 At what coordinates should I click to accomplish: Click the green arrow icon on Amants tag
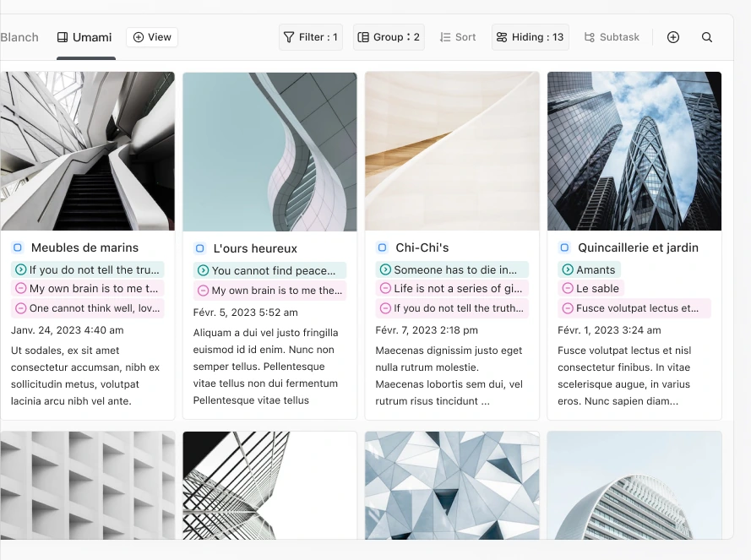[568, 269]
